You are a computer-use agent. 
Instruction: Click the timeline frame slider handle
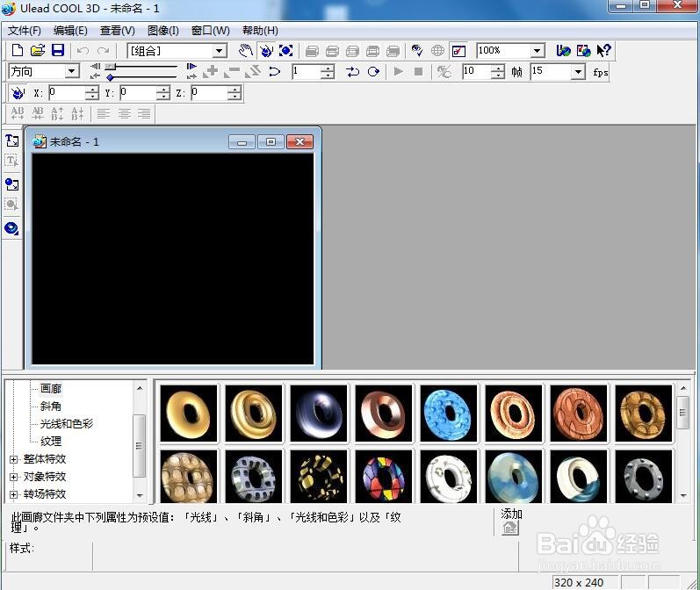(x=111, y=67)
